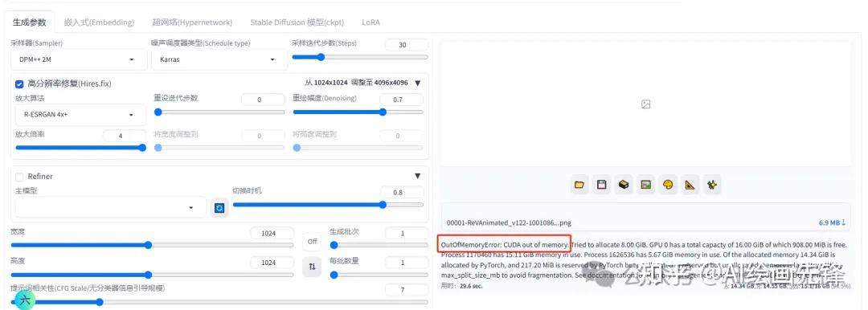Swap width and height arrows button
This screenshot has width=868, height=310.
point(312,267)
